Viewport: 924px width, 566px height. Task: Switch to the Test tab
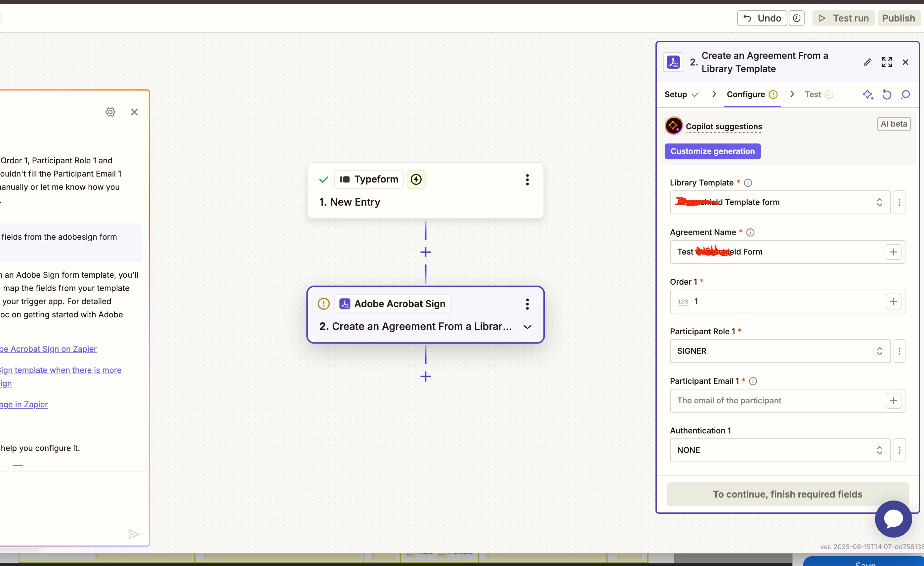(819, 95)
